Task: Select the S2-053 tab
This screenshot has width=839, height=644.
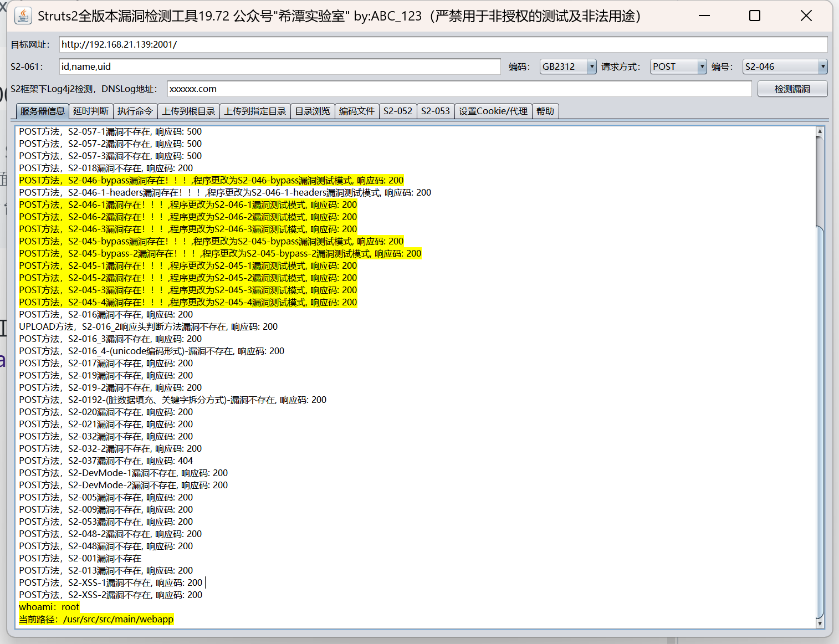Action: point(436,111)
